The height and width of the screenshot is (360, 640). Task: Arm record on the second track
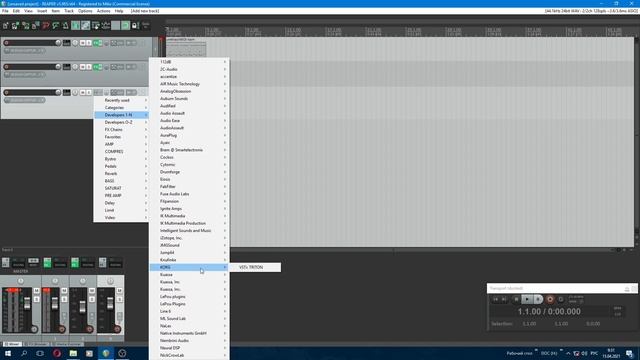pos(6,67)
